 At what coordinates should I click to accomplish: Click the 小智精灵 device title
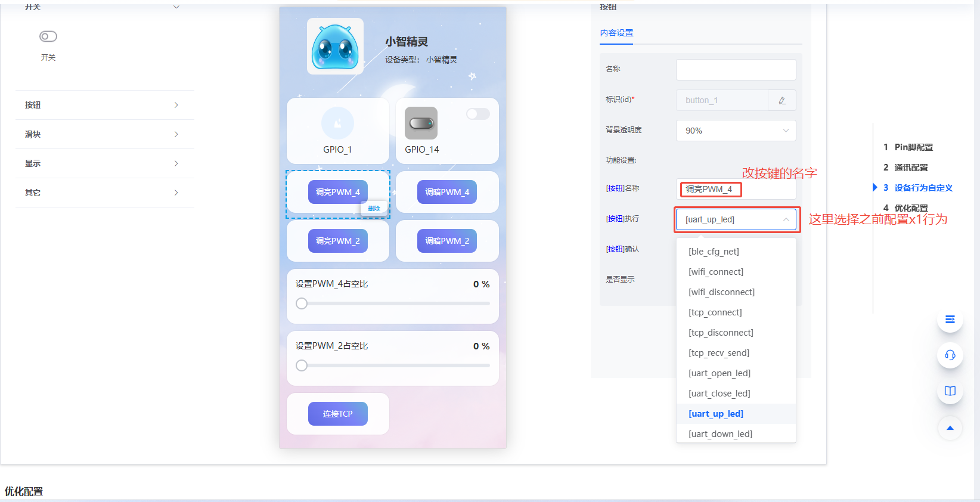point(407,42)
